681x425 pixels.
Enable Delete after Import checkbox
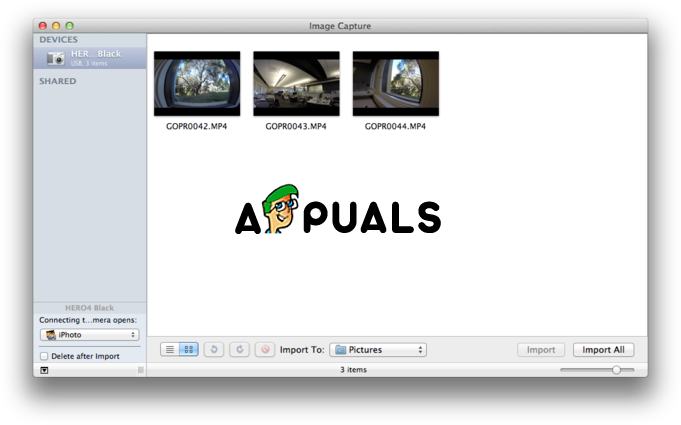44,356
